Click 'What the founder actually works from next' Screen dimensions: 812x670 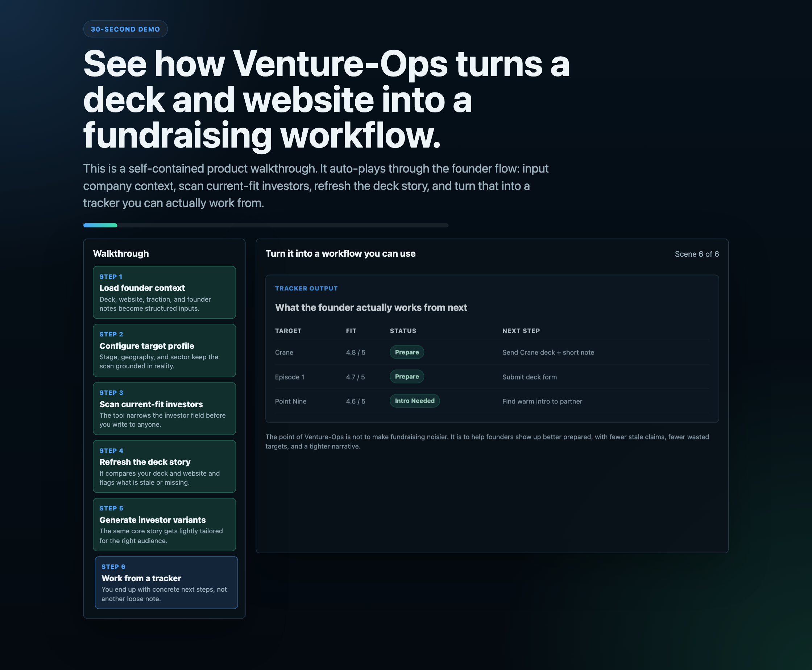click(x=371, y=307)
